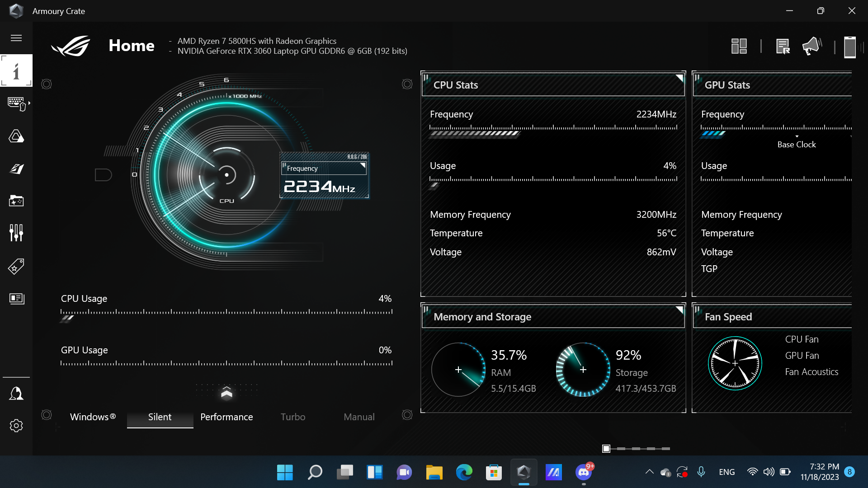Open the hamburger navigation menu
The image size is (868, 488).
pos(16,38)
